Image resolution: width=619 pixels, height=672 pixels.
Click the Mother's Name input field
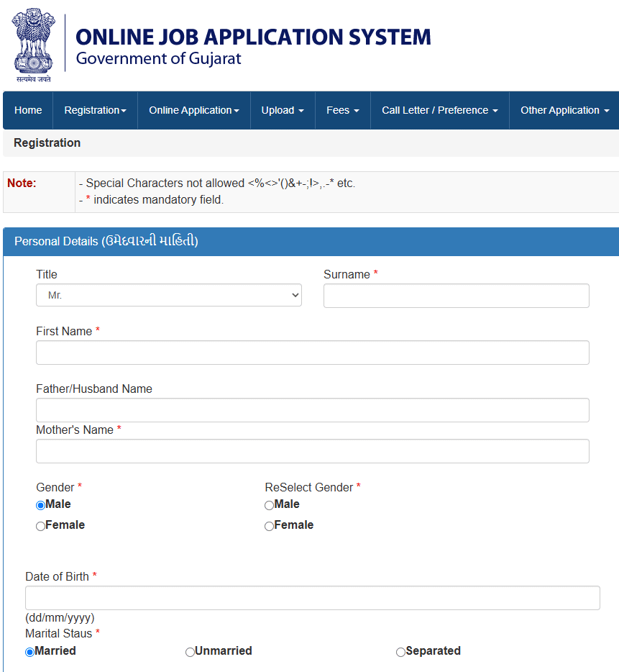pyautogui.click(x=313, y=451)
